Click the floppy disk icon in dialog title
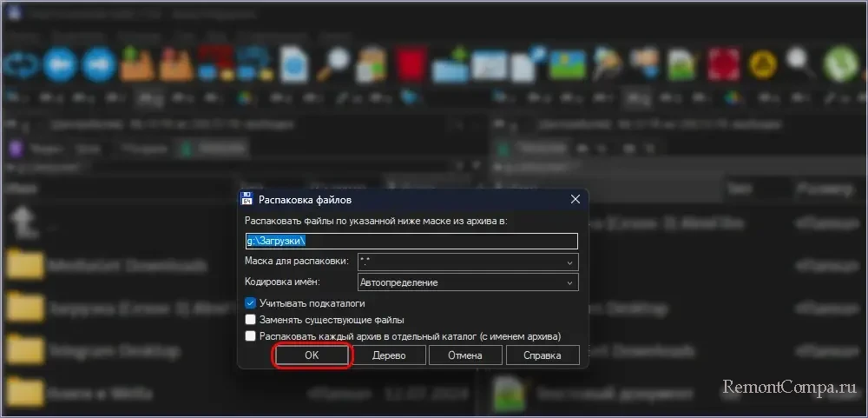The image size is (868, 418). pos(247,199)
